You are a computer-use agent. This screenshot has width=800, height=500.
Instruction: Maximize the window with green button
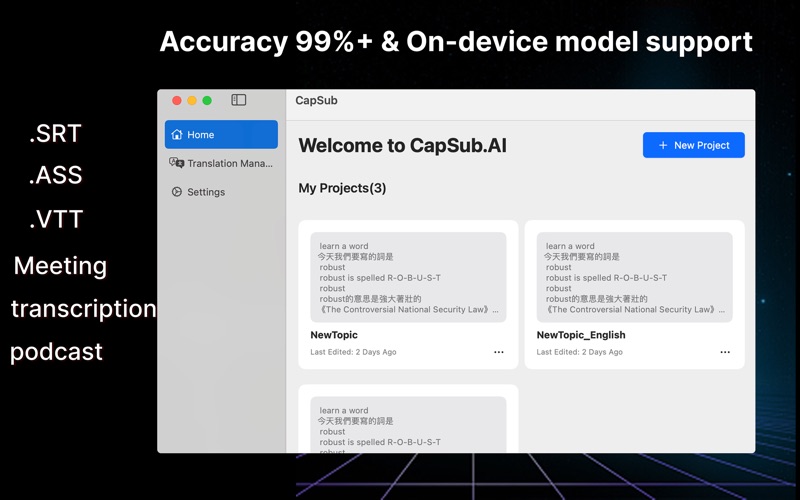(207, 101)
